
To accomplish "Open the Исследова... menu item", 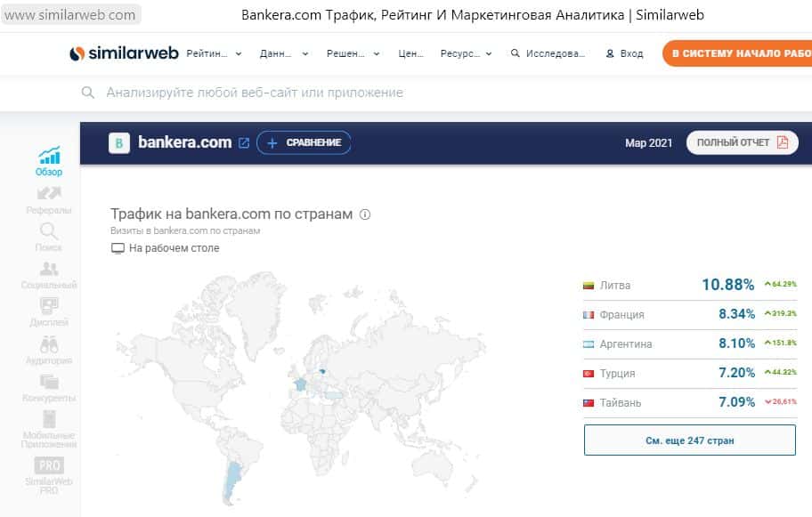I will (x=548, y=53).
